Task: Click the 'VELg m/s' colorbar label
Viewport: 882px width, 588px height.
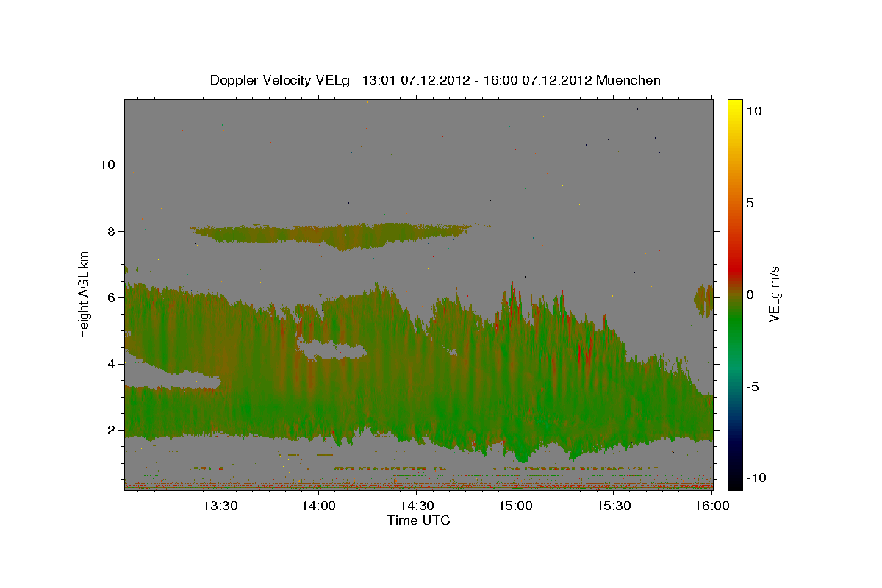Action: coord(774,294)
